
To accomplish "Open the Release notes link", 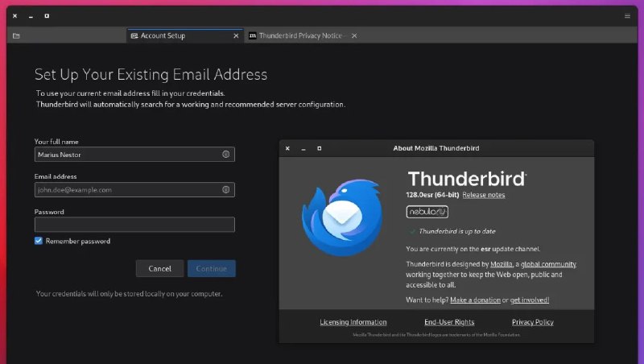I will click(484, 195).
